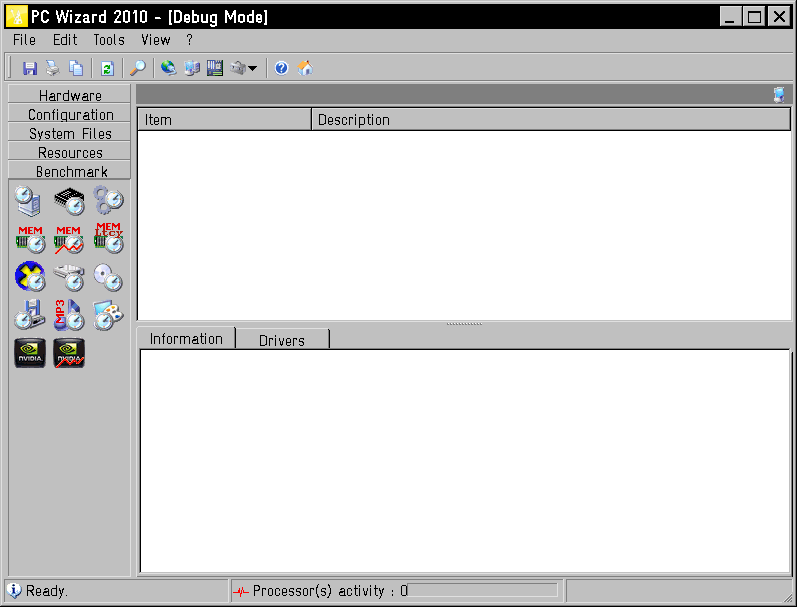Run the CD/DVD disc benchmark icon
The height and width of the screenshot is (607, 797).
(x=108, y=278)
